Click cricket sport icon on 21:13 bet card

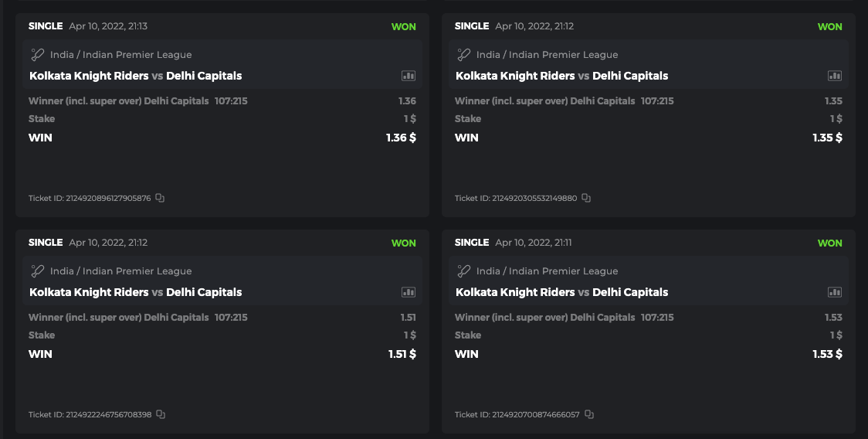38,55
